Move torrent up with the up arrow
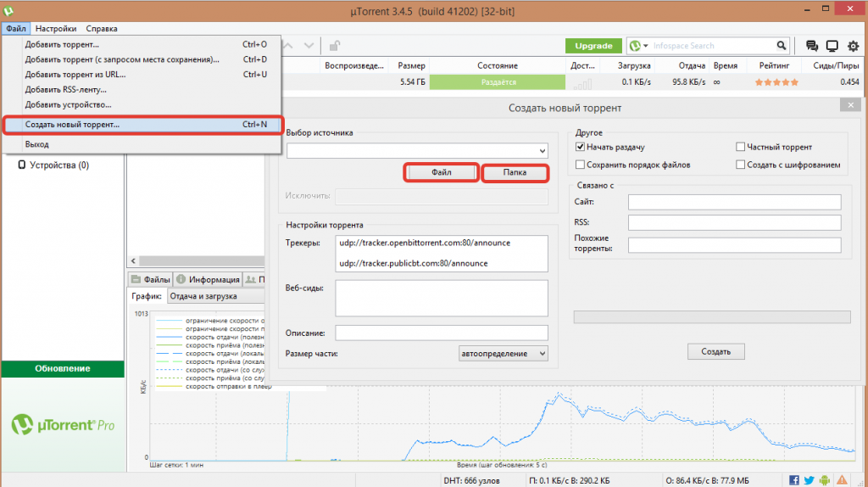The height and width of the screenshot is (487, 868). coord(288,46)
